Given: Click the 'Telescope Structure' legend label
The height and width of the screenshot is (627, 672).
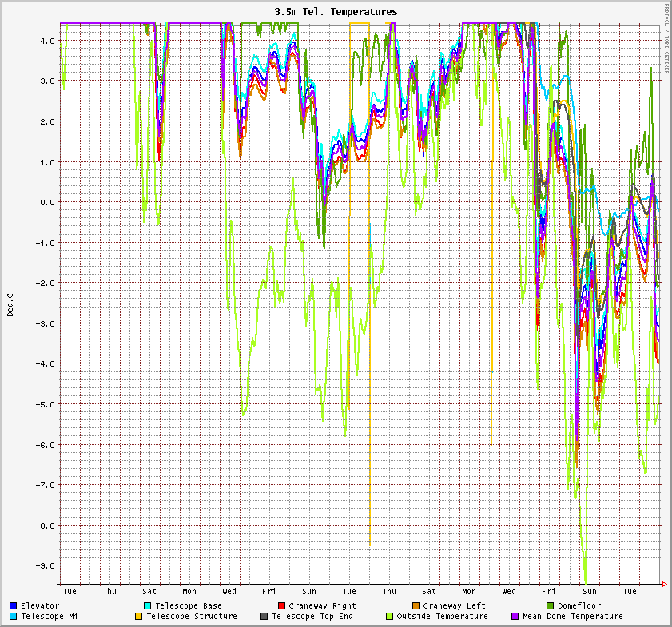Looking at the screenshot, I should [x=192, y=616].
